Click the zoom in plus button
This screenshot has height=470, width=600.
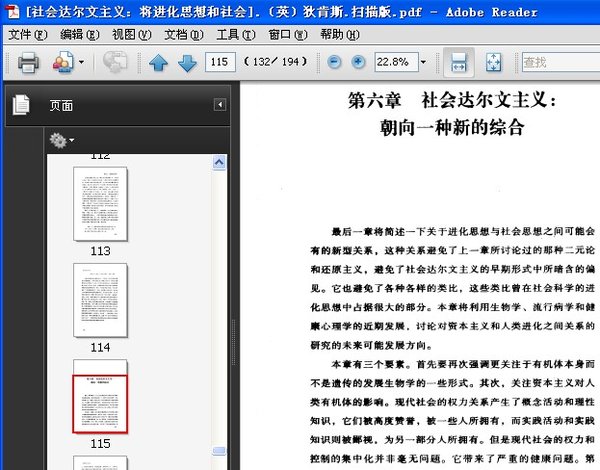tap(358, 62)
